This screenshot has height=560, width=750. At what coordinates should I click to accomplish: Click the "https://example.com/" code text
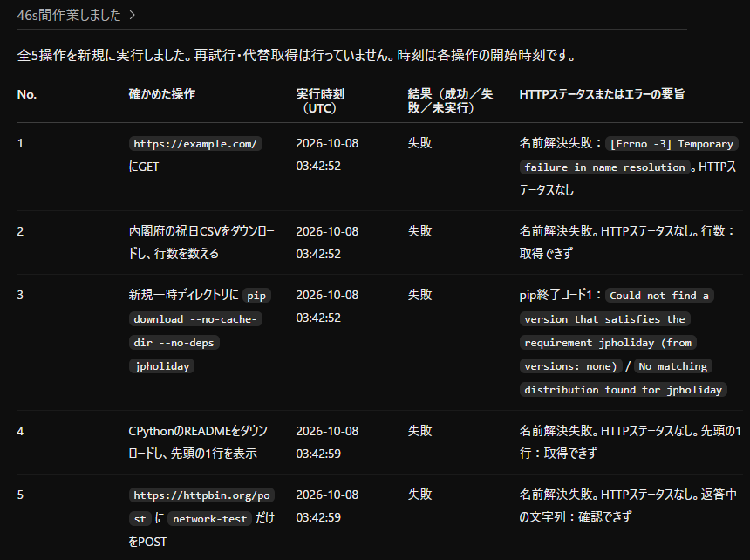tap(195, 143)
